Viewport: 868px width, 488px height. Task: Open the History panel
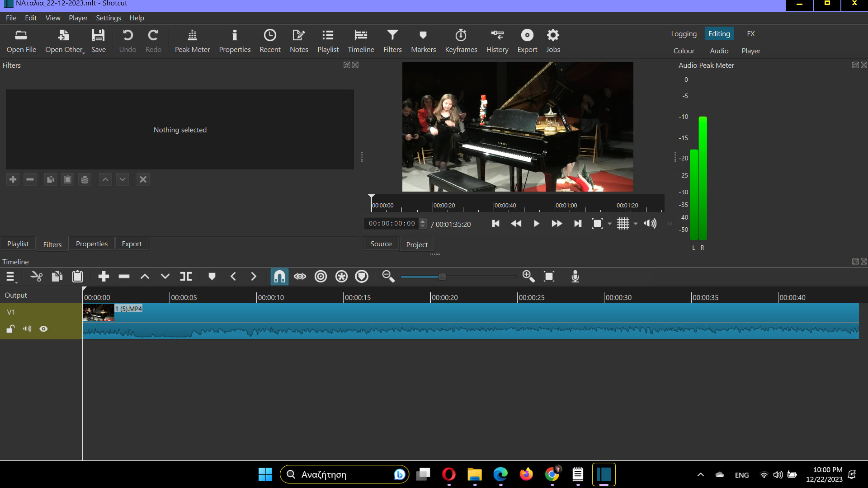tap(497, 41)
